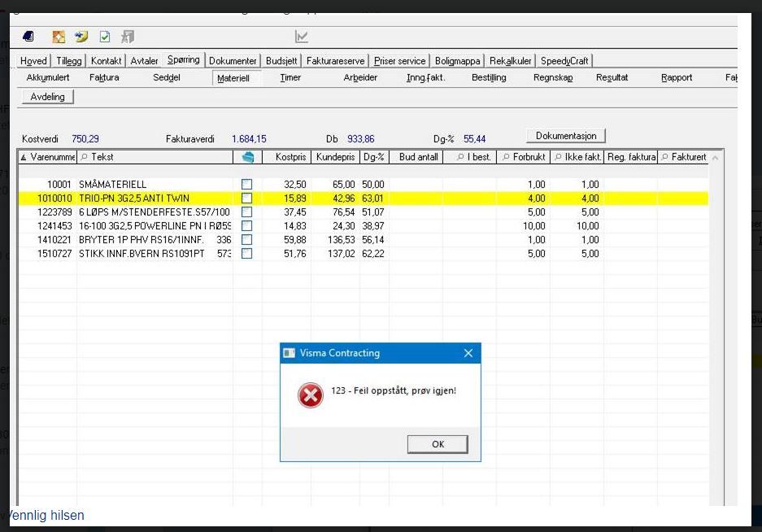Click search magnifier in I best. header
This screenshot has width=762, height=532.
(460, 156)
